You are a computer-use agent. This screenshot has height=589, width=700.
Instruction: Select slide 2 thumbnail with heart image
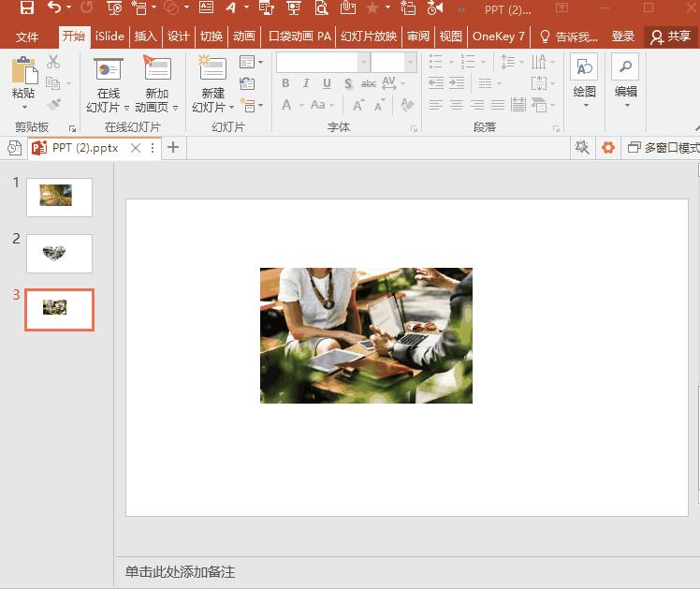coord(59,253)
